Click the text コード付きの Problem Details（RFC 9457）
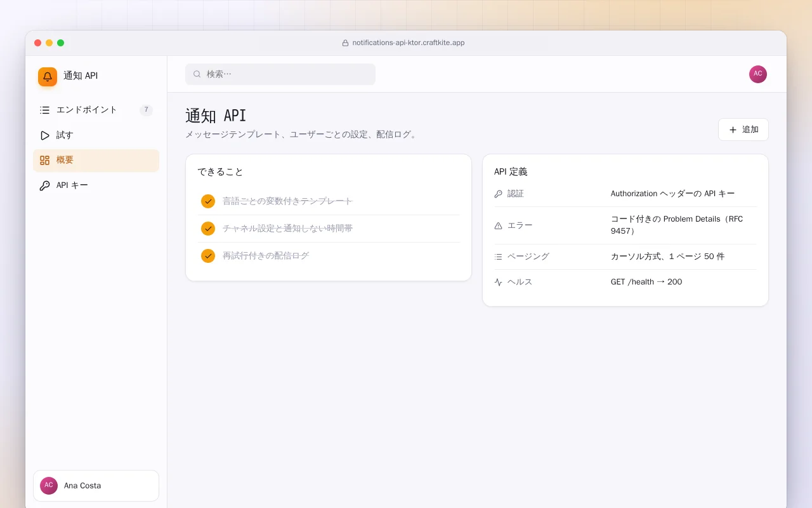 (x=677, y=225)
